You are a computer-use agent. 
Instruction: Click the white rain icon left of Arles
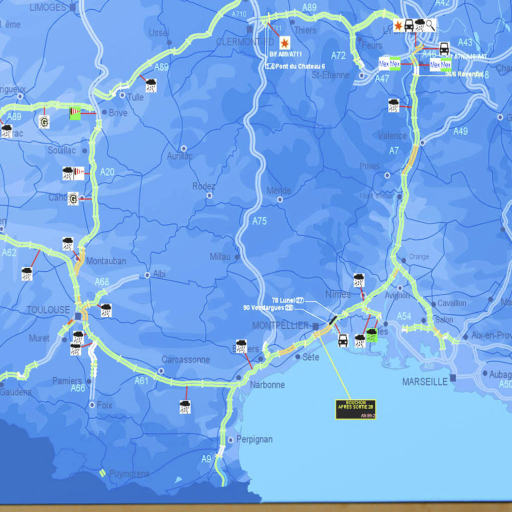(360, 341)
